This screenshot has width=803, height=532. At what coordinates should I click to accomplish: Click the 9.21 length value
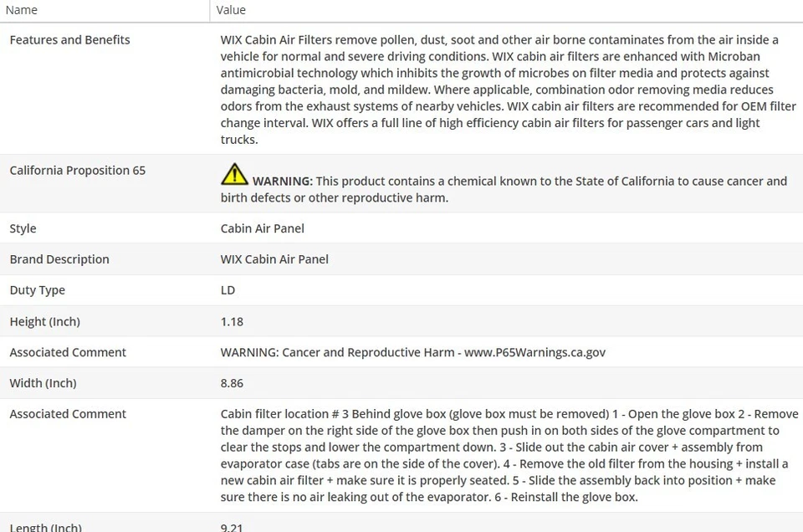[232, 527]
